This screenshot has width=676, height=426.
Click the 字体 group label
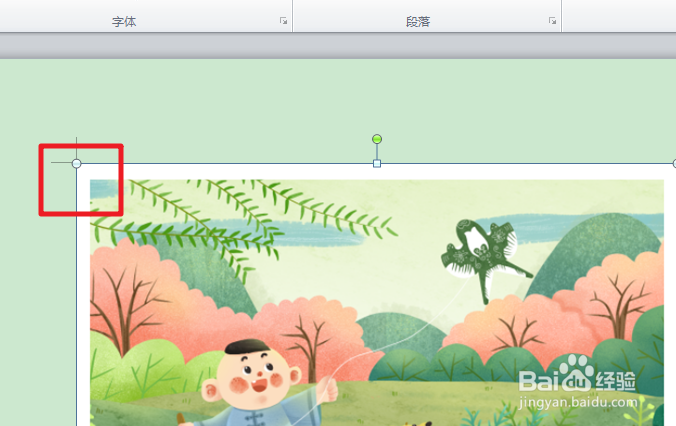click(124, 22)
